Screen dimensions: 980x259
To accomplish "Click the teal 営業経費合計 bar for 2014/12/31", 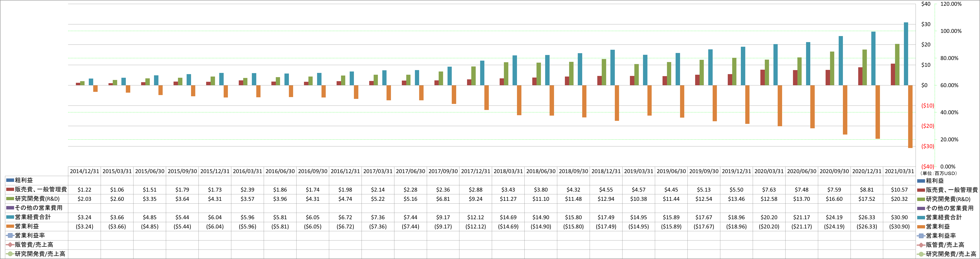I will (x=91, y=82).
